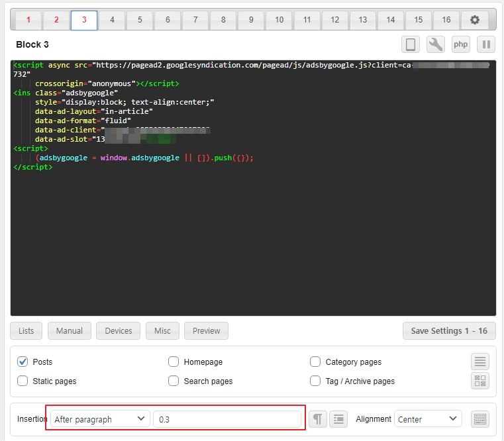The height and width of the screenshot is (441, 504).
Task: Click the paragraph counting pilcrow icon
Action: click(x=318, y=419)
